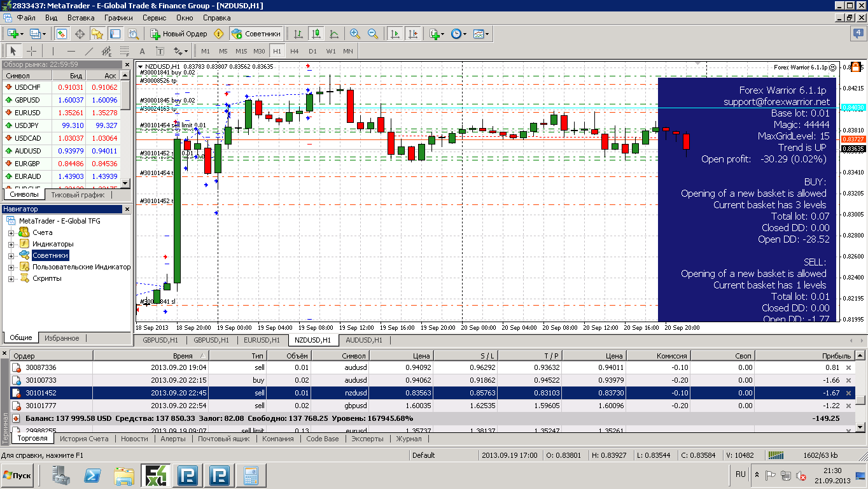Open the Profiles icon
This screenshot has width=868, height=489.
click(35, 34)
